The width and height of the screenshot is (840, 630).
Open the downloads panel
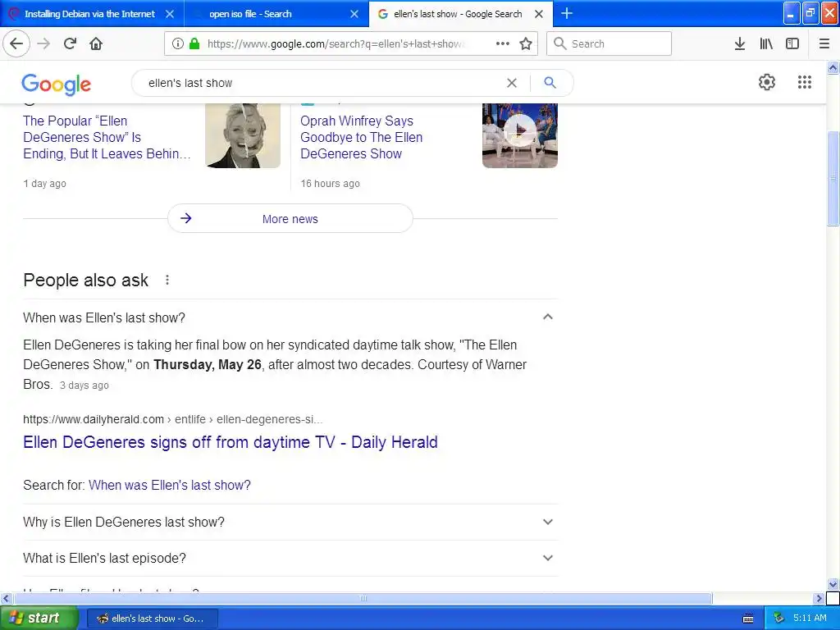(740, 43)
